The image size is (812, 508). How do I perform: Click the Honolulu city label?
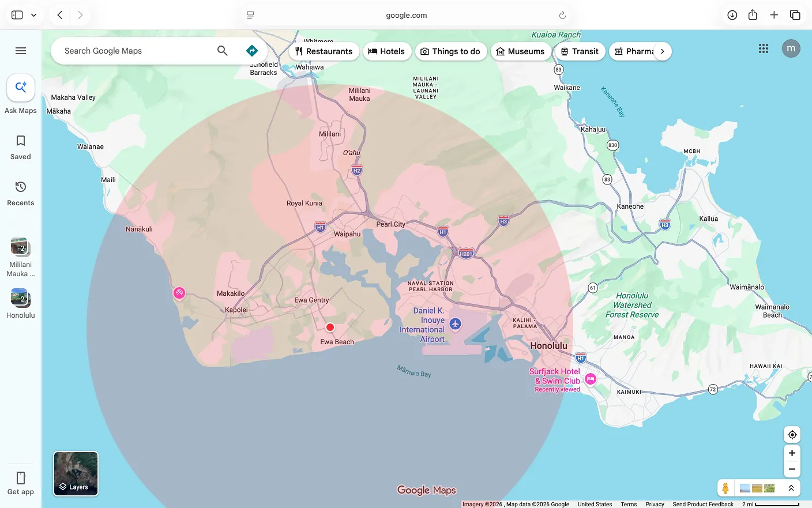pos(548,345)
